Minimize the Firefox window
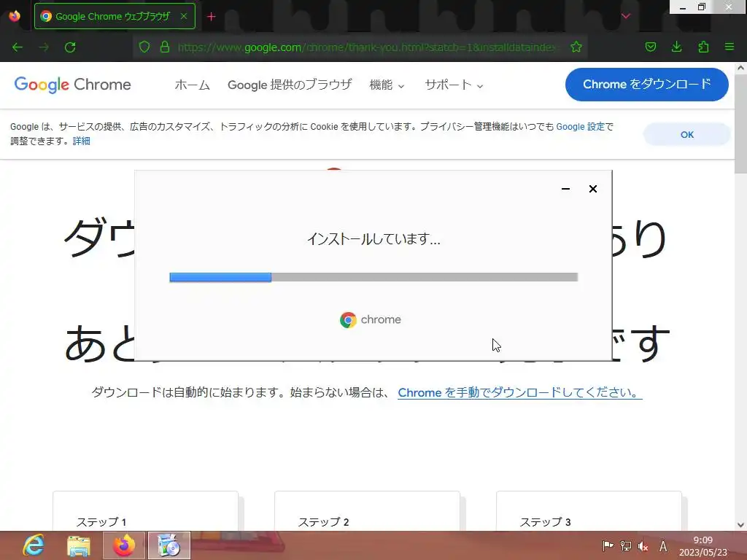 (682, 7)
